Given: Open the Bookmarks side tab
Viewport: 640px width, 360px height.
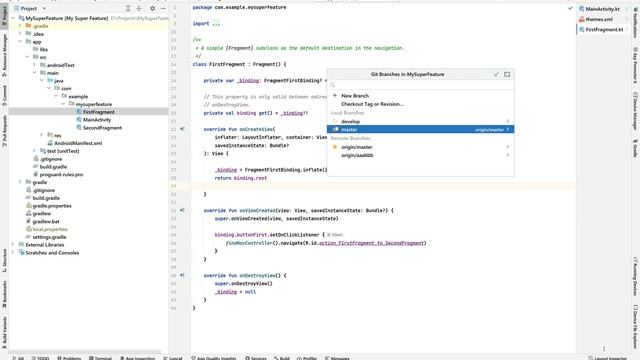Looking at the screenshot, I should coord(4,294).
